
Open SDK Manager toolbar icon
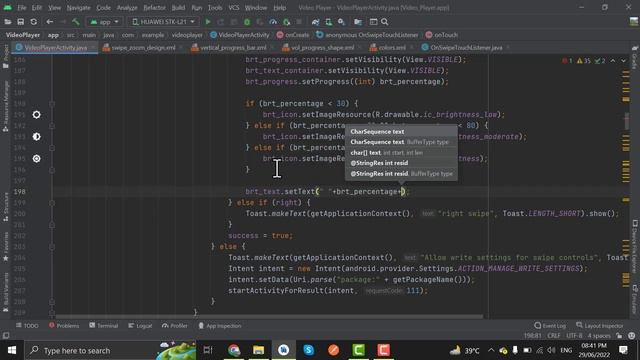(x=341, y=22)
